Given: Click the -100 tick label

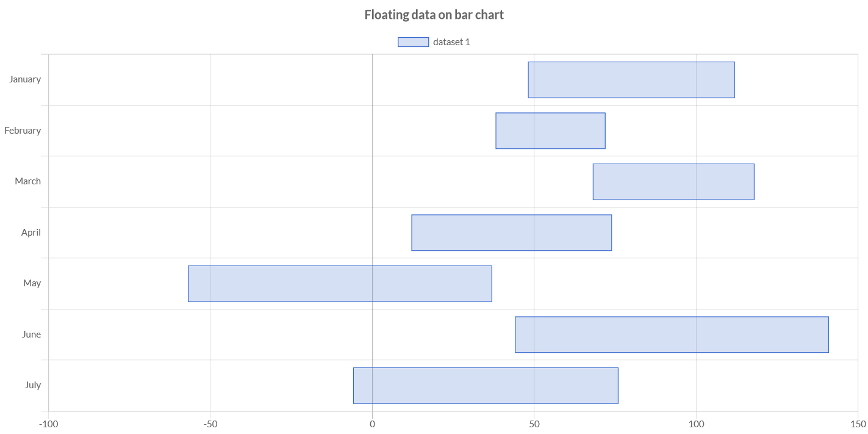Looking at the screenshot, I should [x=48, y=424].
